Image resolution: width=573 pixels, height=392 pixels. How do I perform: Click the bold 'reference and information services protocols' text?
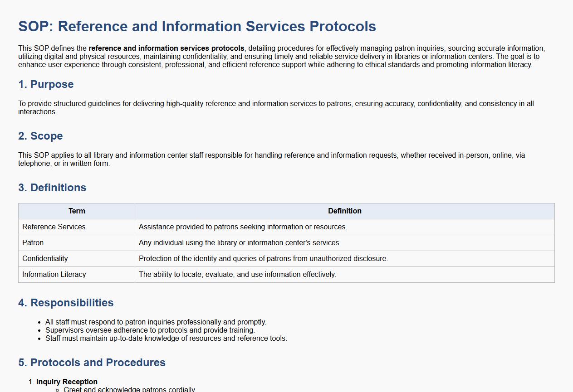click(x=166, y=48)
